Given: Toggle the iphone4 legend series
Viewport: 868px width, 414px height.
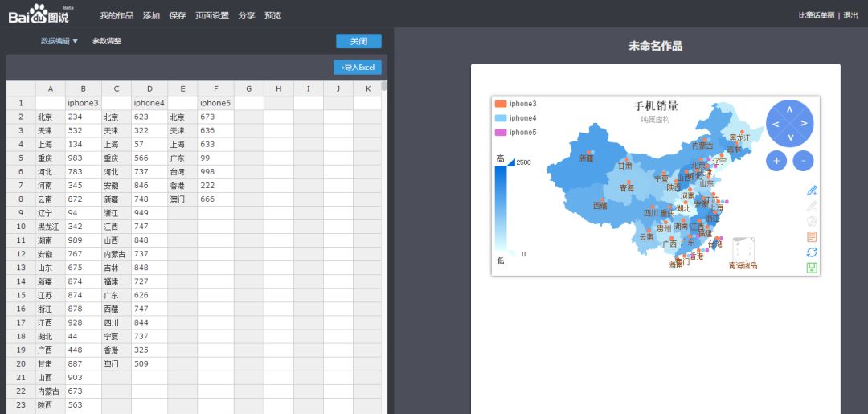Looking at the screenshot, I should 515,118.
